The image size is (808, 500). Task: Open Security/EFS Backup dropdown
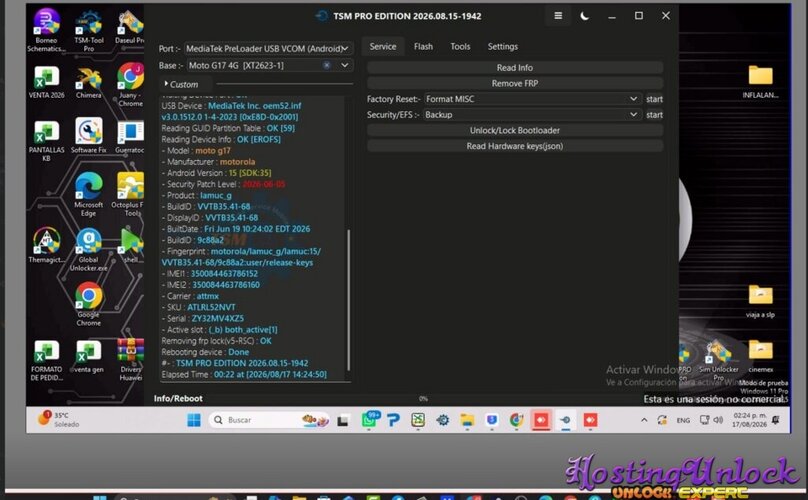coord(531,115)
